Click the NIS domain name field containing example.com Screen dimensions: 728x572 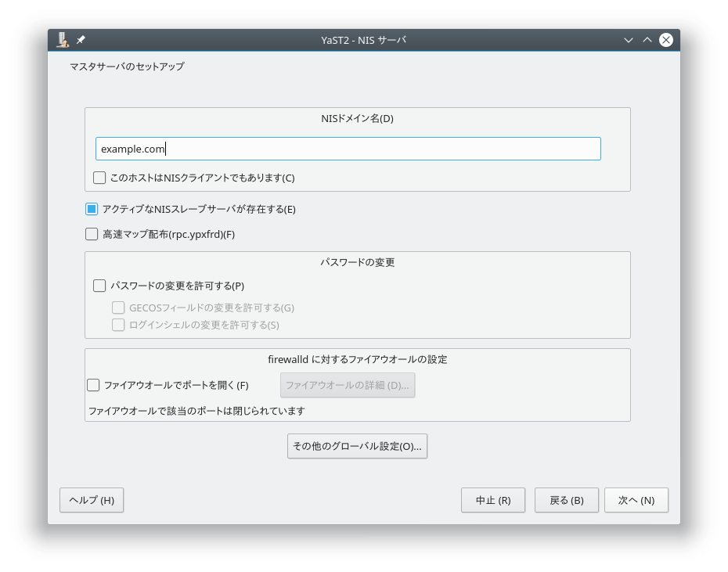coord(348,149)
